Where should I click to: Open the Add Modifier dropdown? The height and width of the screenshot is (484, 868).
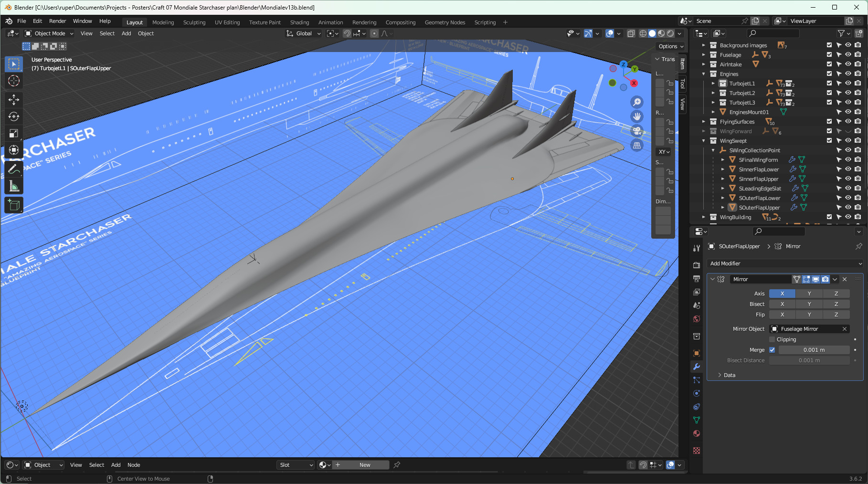click(785, 263)
